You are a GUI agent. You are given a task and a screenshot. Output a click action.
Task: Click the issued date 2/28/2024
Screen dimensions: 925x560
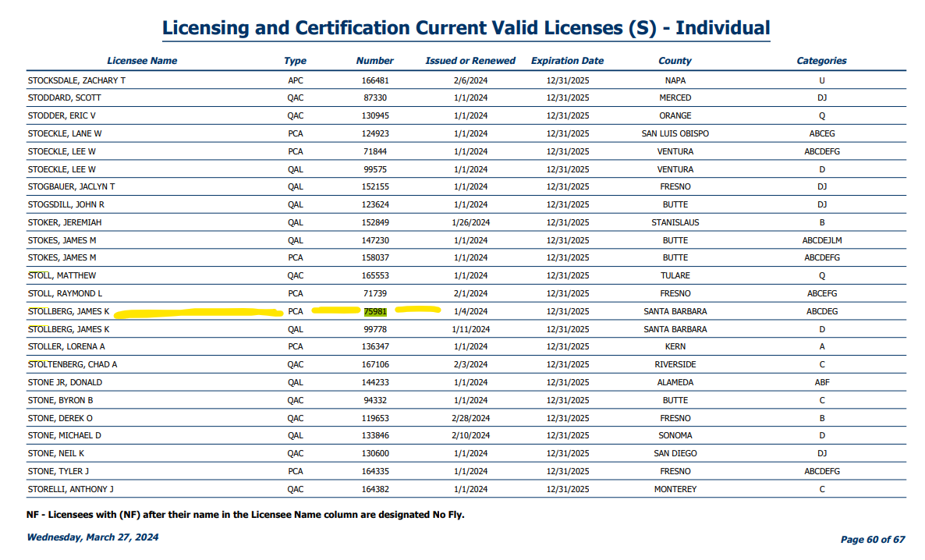click(471, 418)
